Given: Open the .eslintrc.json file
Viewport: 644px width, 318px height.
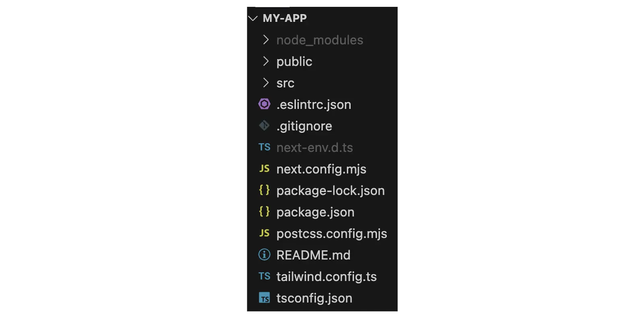Looking at the screenshot, I should (x=314, y=105).
